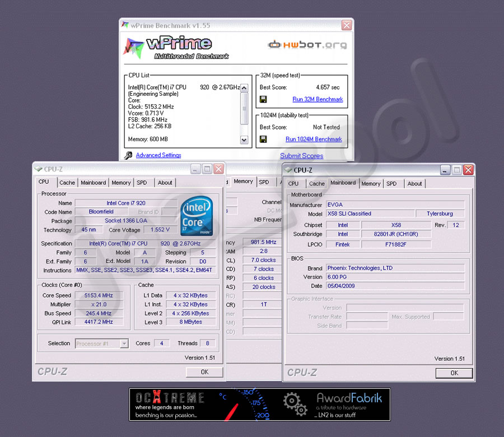Click the X58 SLI Classified model field
This screenshot has width=504, height=437.
pyautogui.click(x=370, y=213)
